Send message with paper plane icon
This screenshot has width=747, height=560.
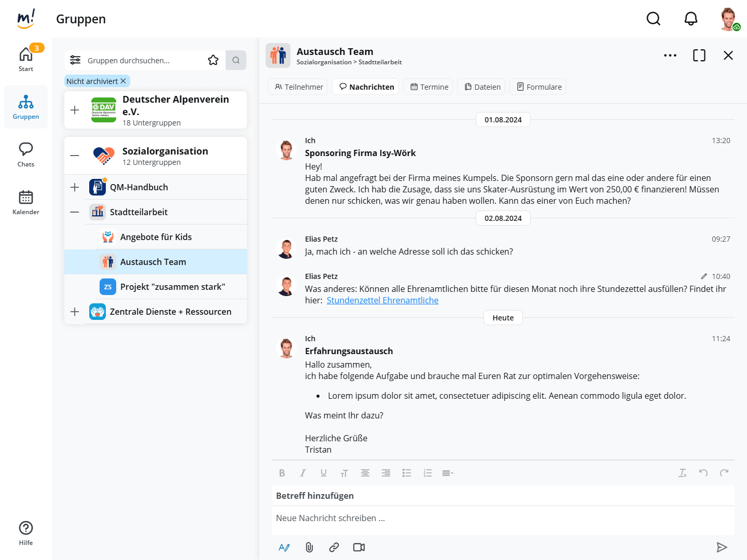(722, 547)
